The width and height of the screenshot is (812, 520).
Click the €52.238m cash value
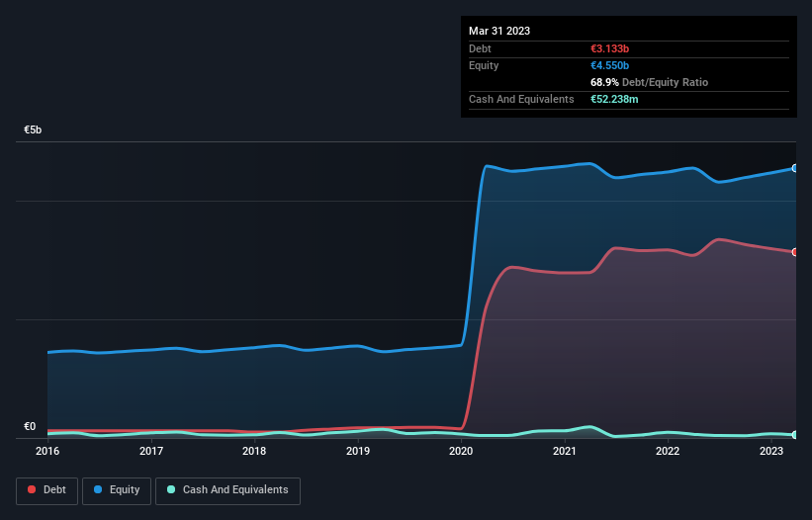(x=614, y=99)
